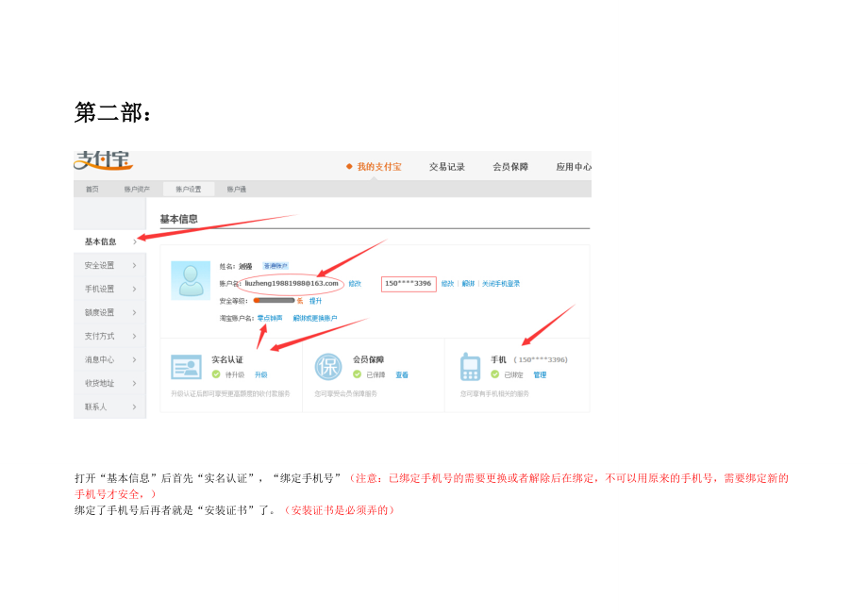Open 会员保障 in top navigation
Image resolution: width=868 pixels, height=614 pixels.
[x=510, y=167]
